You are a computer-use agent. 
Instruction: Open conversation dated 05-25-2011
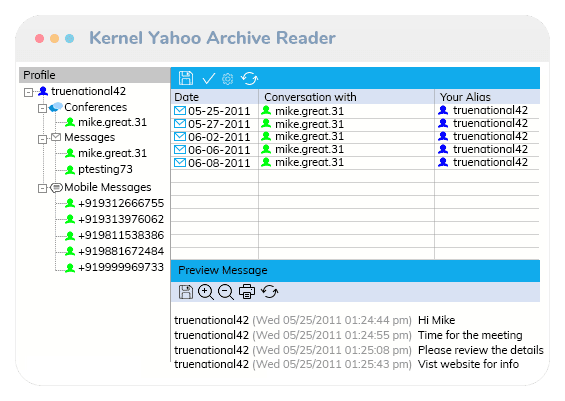(x=355, y=111)
